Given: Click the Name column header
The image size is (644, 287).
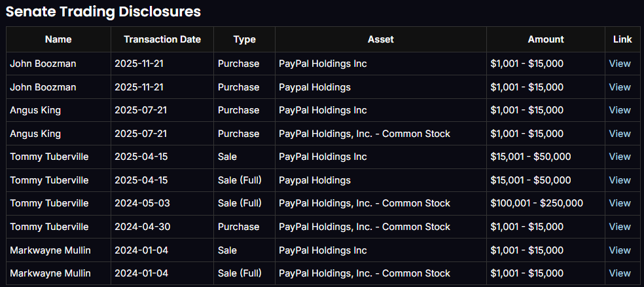Looking at the screenshot, I should pyautogui.click(x=58, y=39).
